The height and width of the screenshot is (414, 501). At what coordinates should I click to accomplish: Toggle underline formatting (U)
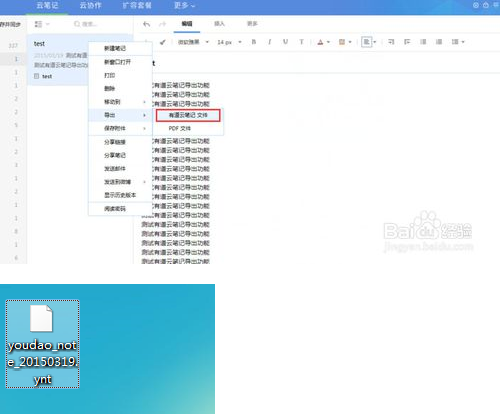pos(285,42)
